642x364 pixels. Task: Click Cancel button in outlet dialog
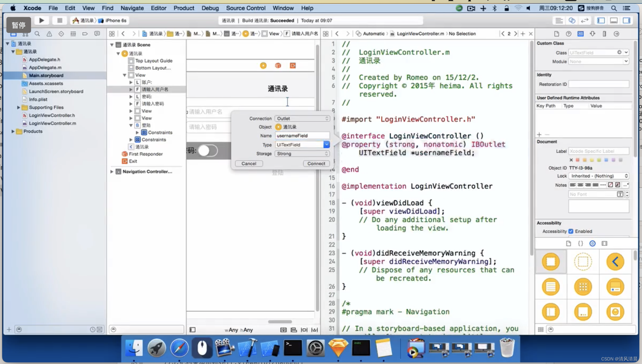click(x=249, y=163)
